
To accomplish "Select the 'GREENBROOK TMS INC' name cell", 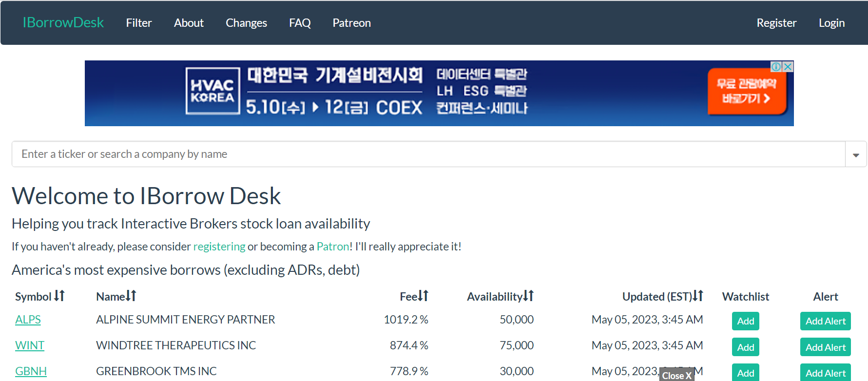I will click(x=156, y=371).
